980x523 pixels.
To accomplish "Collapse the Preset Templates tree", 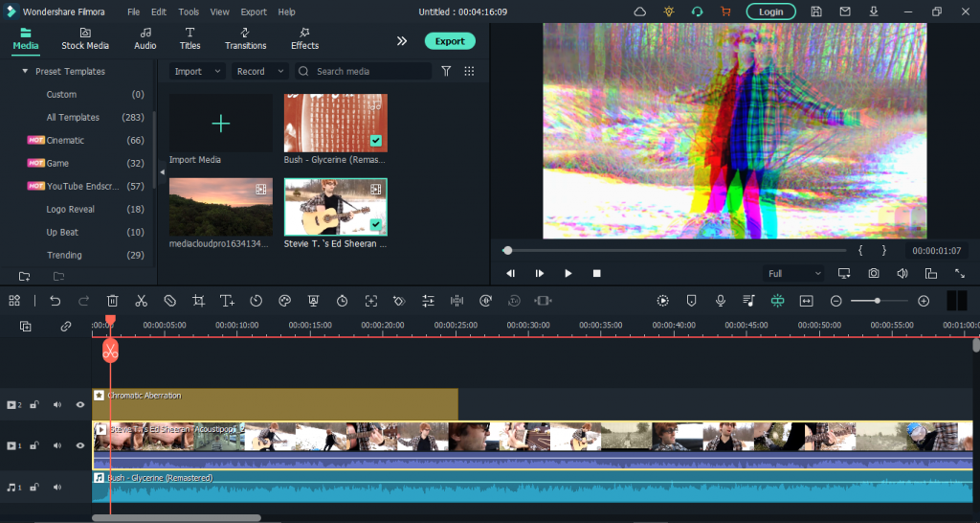I will [25, 71].
